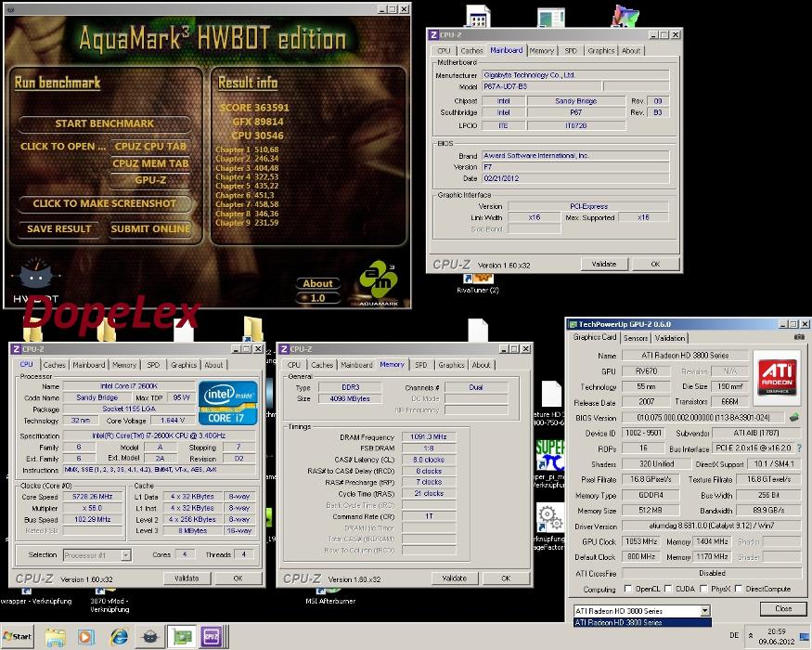Image resolution: width=812 pixels, height=650 pixels.
Task: Click the show desktop monitor tray icon
Action: 805,636
